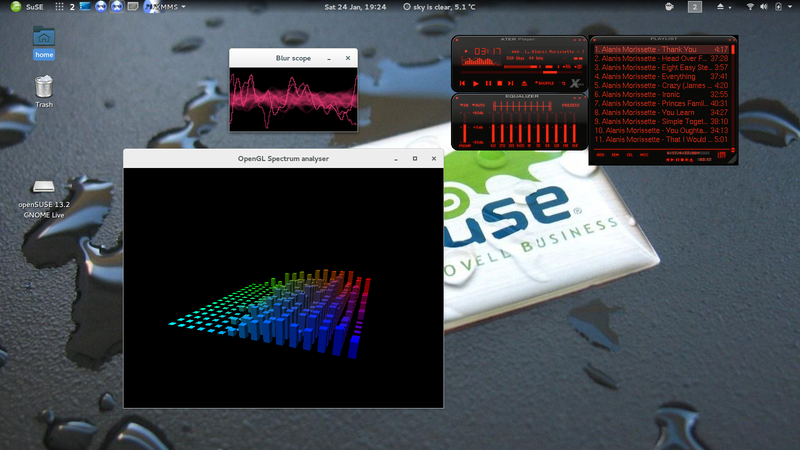Click the song position seek bar
Viewport: 800px width, 450px height.
521,72
